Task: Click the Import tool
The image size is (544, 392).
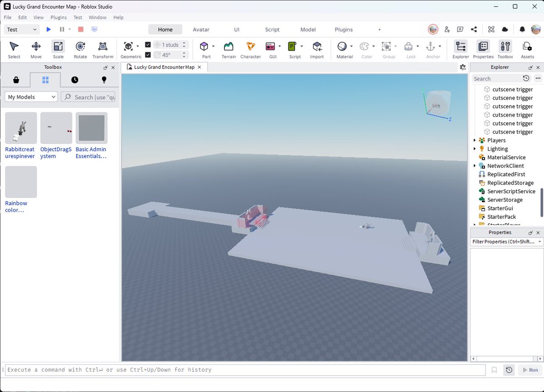Action: coord(317,49)
